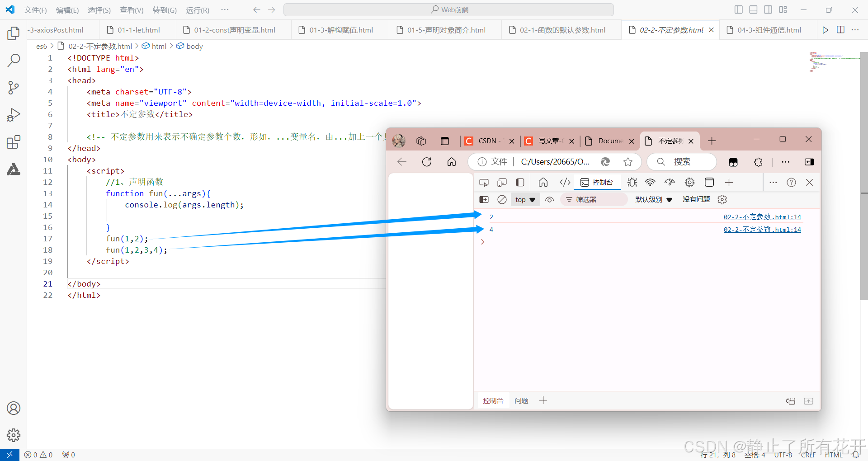Open the Performance panel in DevTools

[670, 183]
